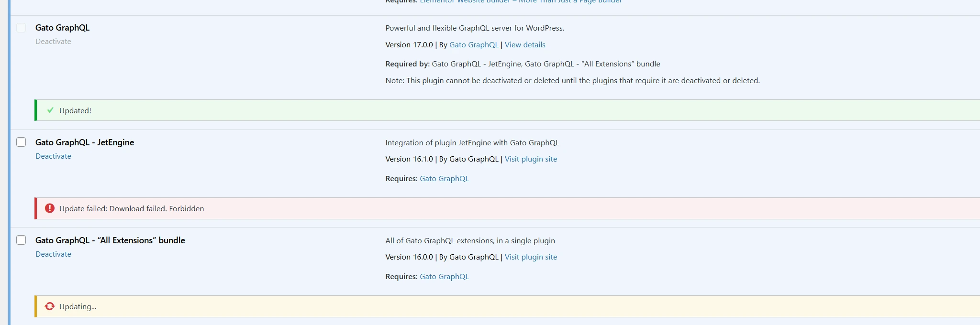Screen dimensions: 980x325
Task: Click the "Required by" dependency line
Action: (523, 64)
